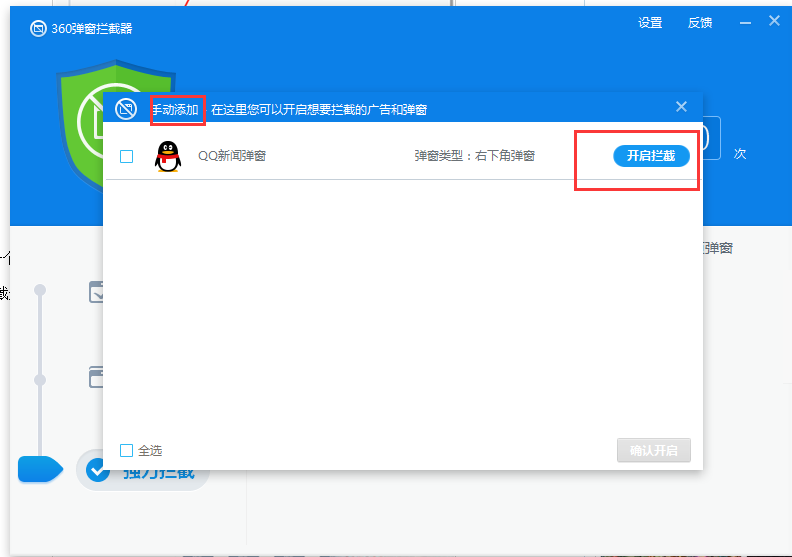Click the QQ penguin icon in the list

pyautogui.click(x=168, y=156)
